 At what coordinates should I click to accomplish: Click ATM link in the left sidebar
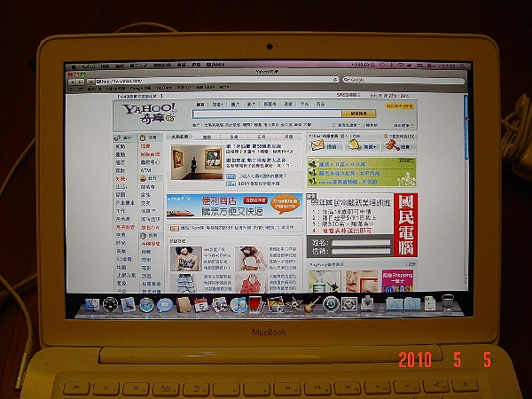[145, 170]
